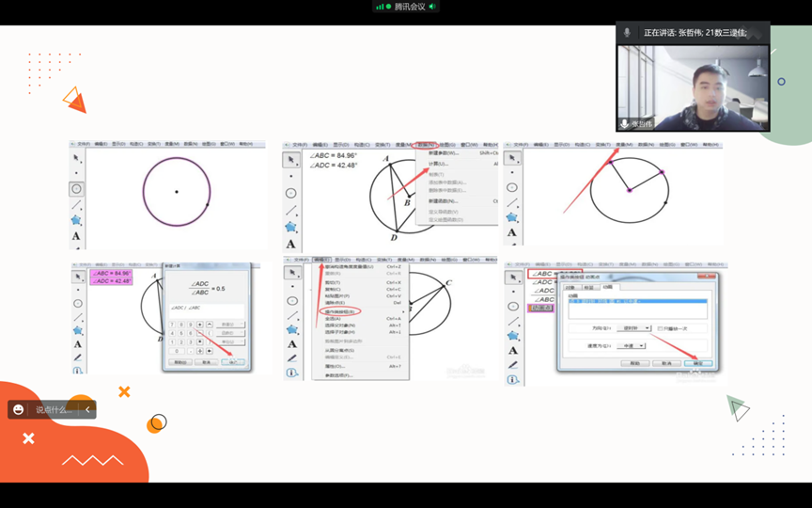Select the straightedge line tool in bottom-left sketch
The height and width of the screenshot is (508, 812).
(x=77, y=317)
